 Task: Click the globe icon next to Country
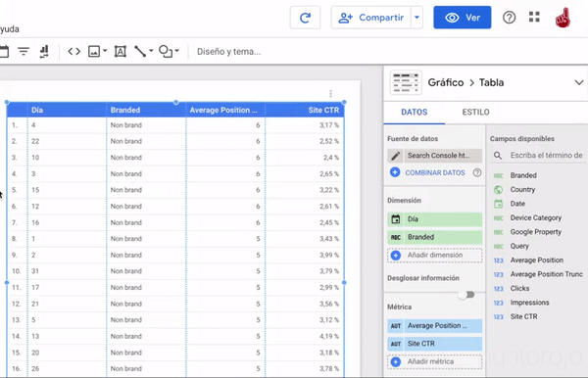pos(498,190)
